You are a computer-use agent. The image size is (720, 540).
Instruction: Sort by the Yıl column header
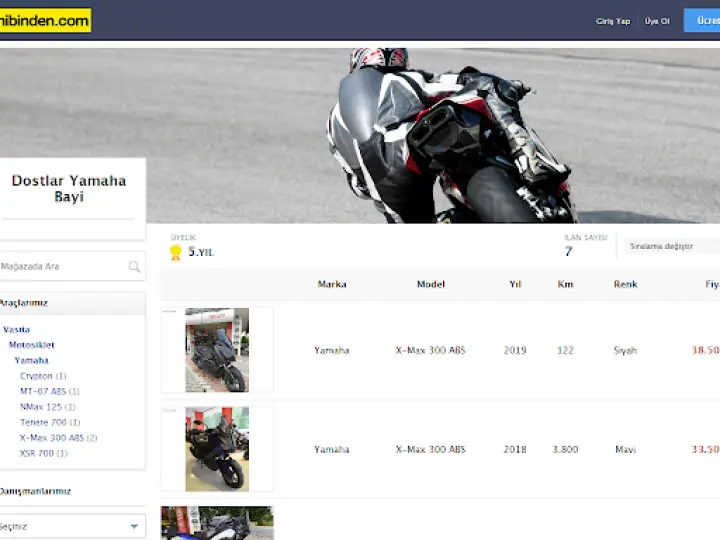(515, 284)
